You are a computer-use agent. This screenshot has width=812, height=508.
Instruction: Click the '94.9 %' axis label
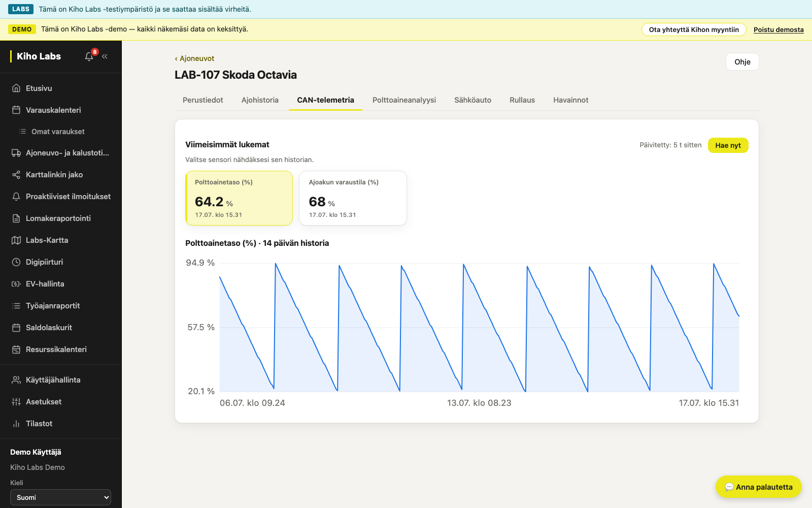200,263
